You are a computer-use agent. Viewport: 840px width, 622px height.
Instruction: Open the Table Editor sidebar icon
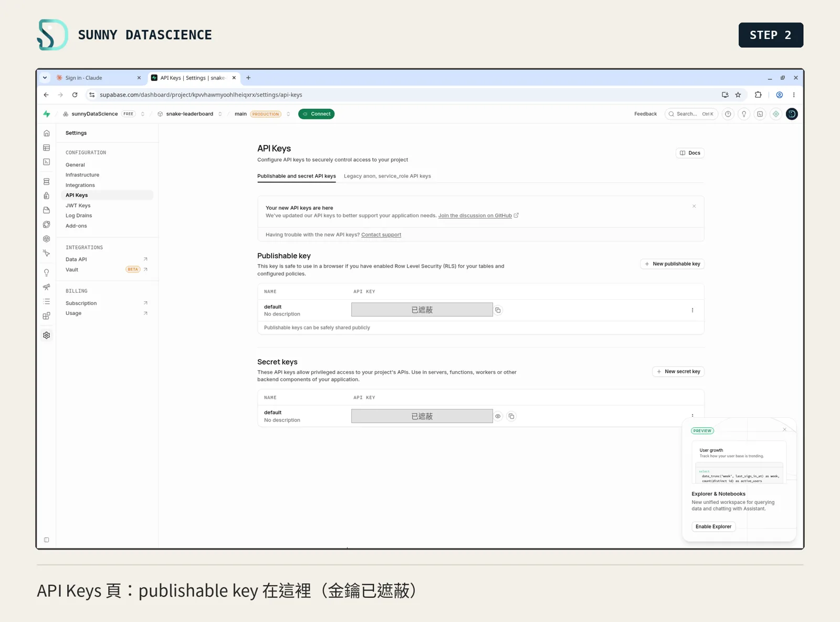tap(47, 148)
